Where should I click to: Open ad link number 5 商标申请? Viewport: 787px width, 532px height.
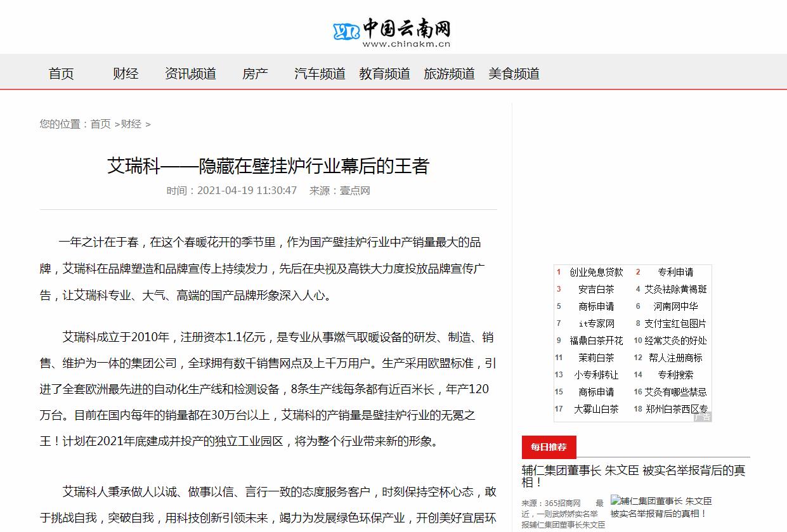(x=596, y=306)
